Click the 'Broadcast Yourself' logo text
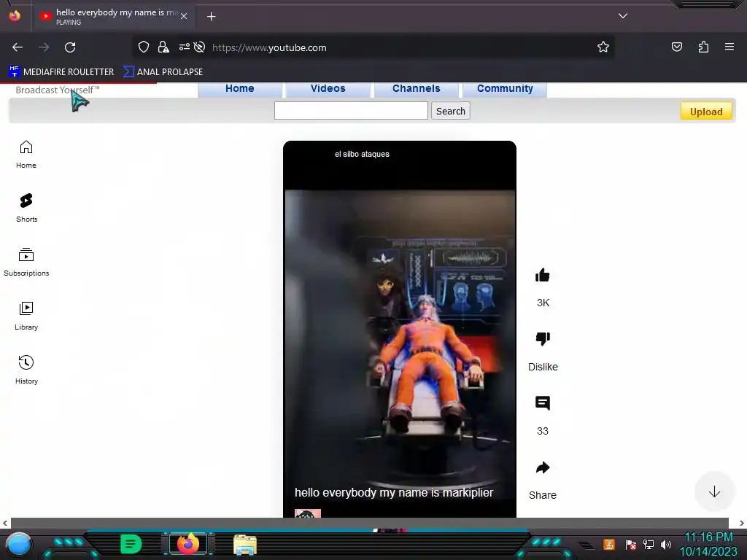Viewport: 747px width, 560px height. click(57, 90)
